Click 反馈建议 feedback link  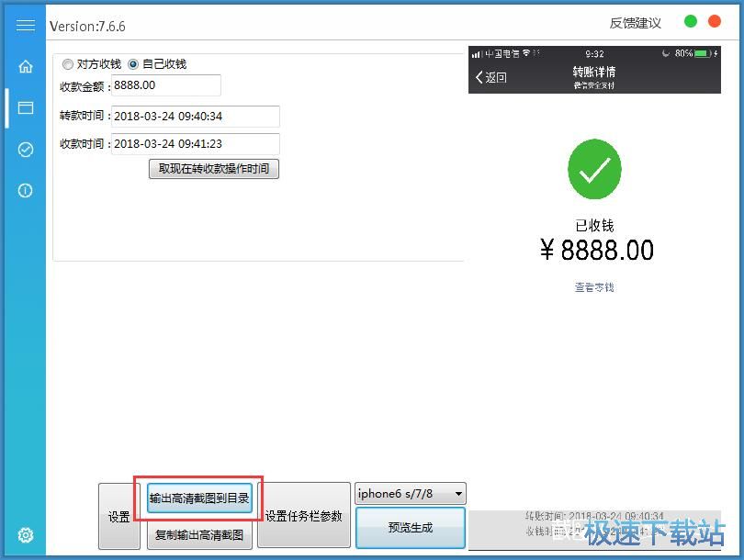[x=635, y=23]
